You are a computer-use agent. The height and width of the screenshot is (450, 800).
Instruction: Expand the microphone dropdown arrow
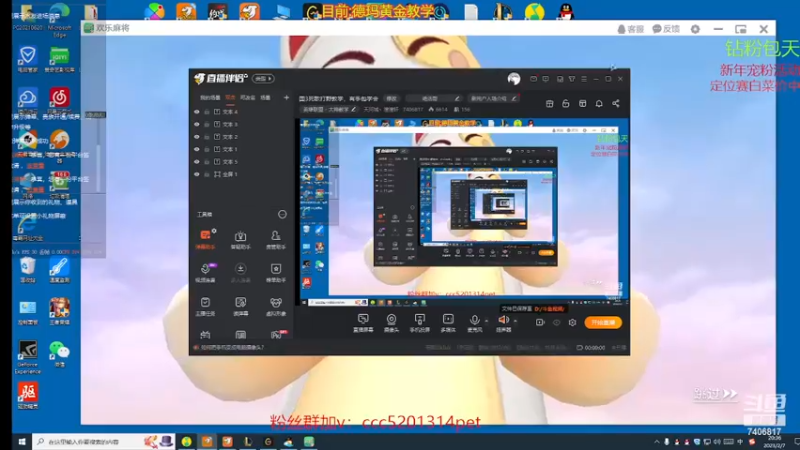486,321
